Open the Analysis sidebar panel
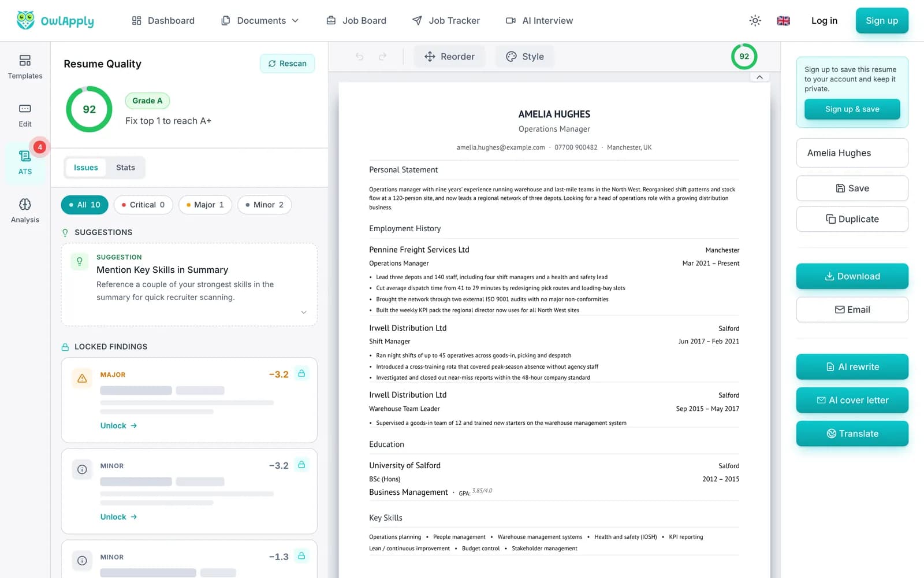 point(25,210)
